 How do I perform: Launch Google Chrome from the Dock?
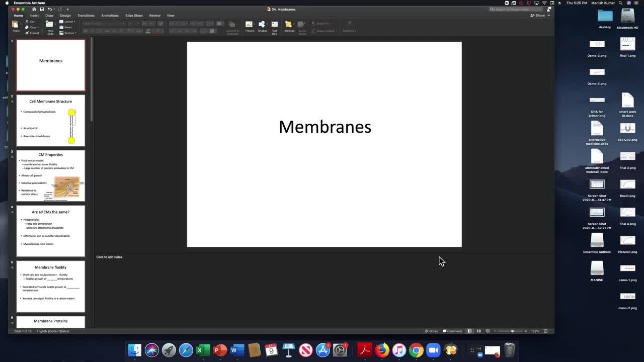pos(416,350)
